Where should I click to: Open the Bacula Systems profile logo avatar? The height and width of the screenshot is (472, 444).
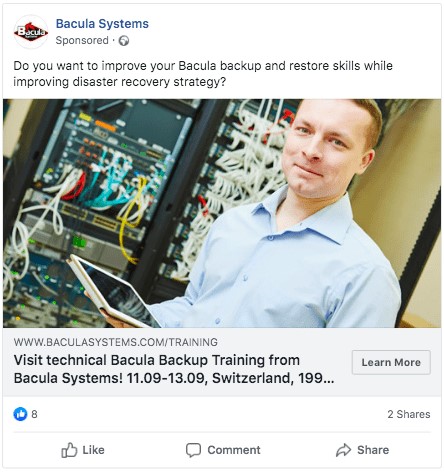tap(31, 32)
